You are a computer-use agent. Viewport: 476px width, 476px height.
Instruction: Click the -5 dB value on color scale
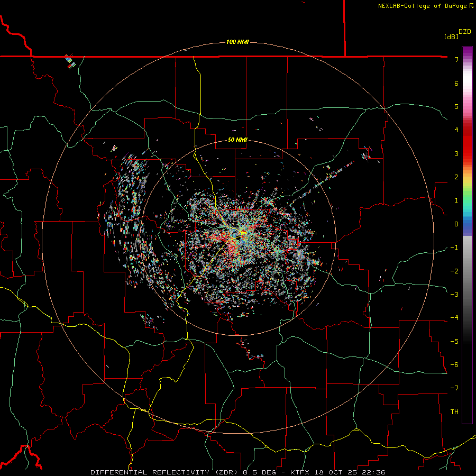(455, 342)
